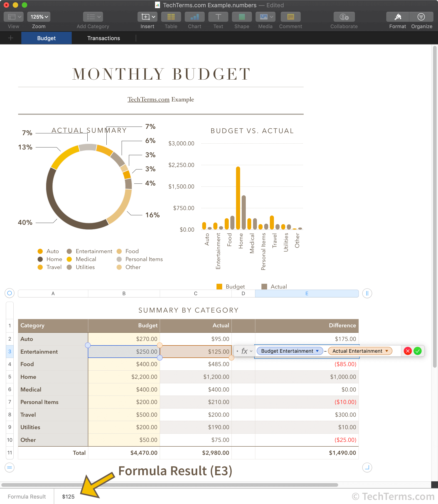
Task: Expand Actual Entertainment token dropdown
Action: coord(387,351)
